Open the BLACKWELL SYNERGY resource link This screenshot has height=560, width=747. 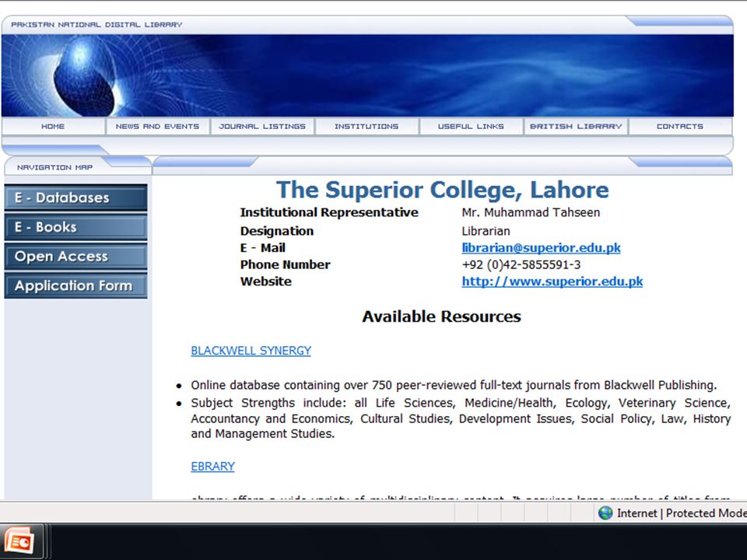tap(251, 351)
